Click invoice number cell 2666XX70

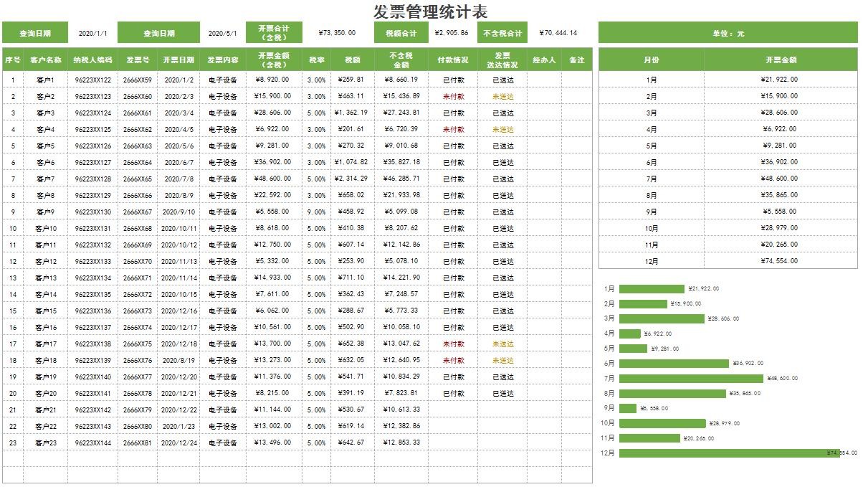click(138, 262)
